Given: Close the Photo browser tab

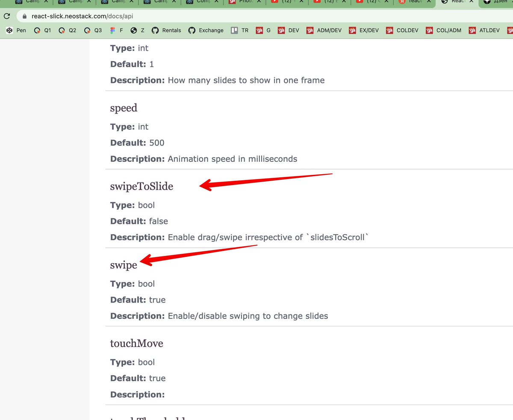Looking at the screenshot, I should 259,1.
